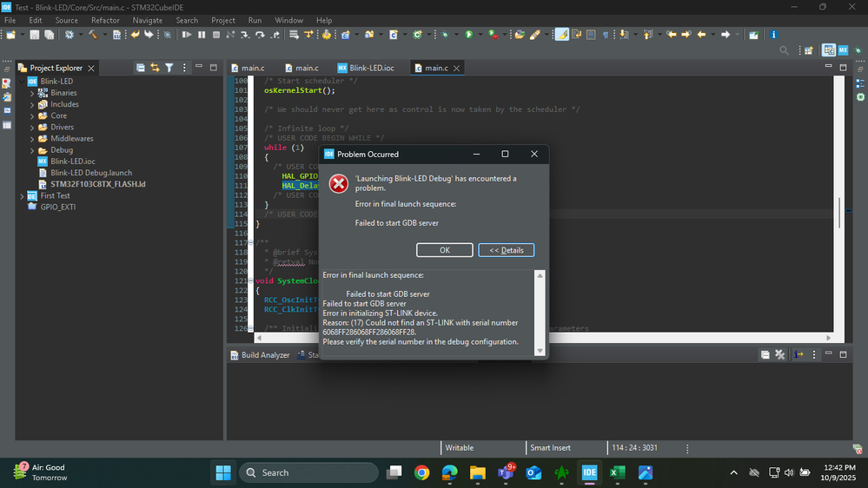Toggle Link with Editor in Project Explorer
The image size is (868, 488).
tap(155, 68)
